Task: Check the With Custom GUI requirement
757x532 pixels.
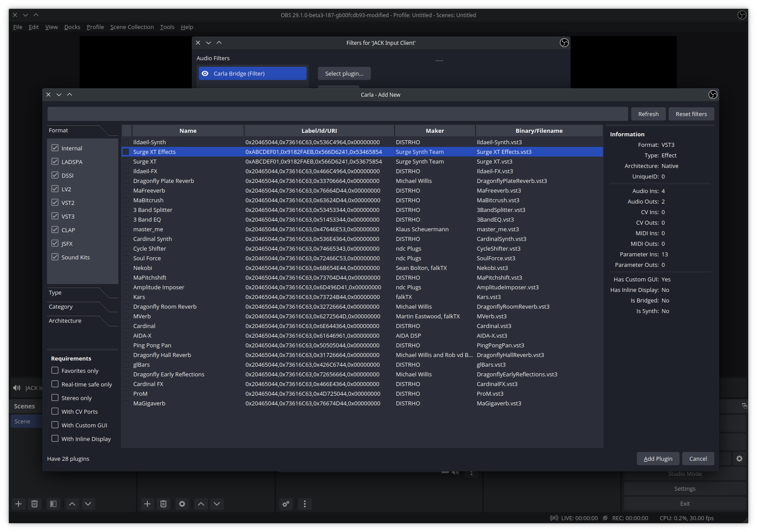Action: [55, 425]
